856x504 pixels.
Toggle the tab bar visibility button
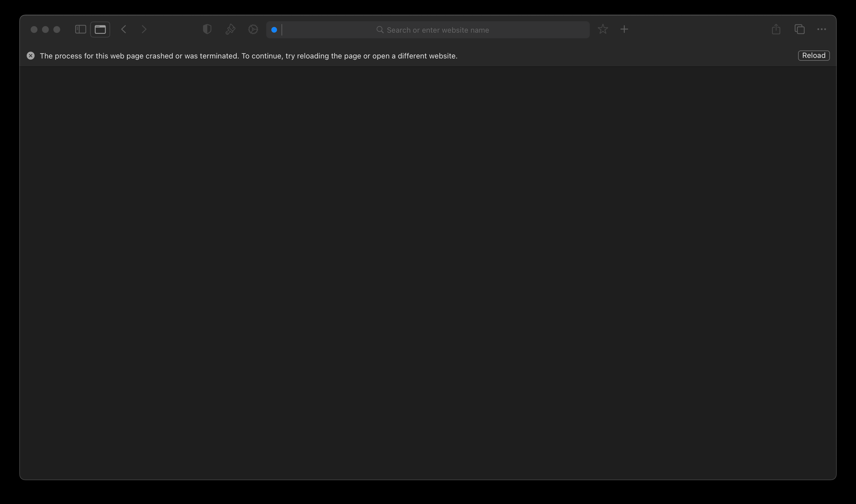click(100, 30)
